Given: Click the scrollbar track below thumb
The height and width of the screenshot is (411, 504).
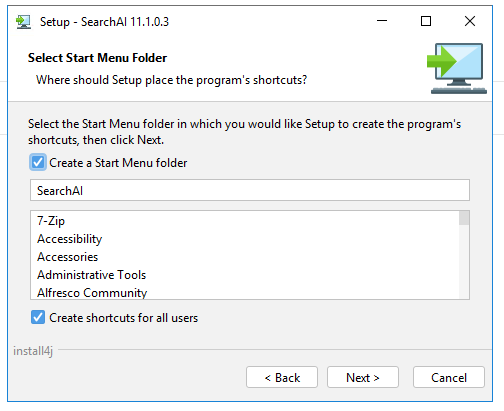Looking at the screenshot, I should [x=464, y=262].
